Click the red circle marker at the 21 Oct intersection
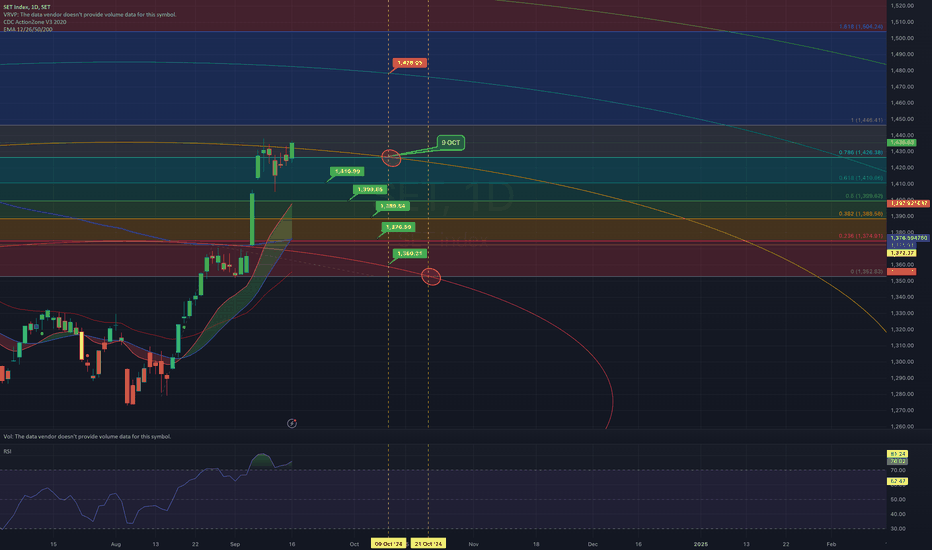The width and height of the screenshot is (932, 550). pos(431,276)
